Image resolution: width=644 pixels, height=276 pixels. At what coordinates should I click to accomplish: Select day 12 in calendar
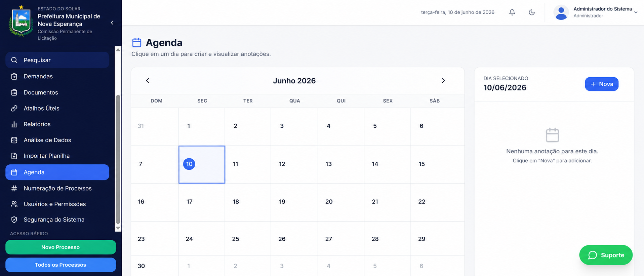pos(294,164)
